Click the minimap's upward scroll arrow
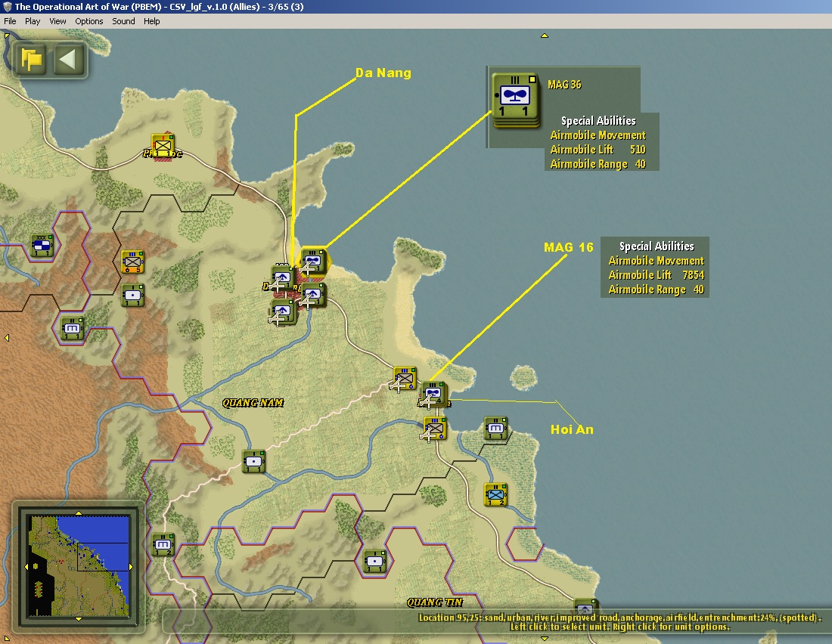832x644 pixels. tap(79, 513)
